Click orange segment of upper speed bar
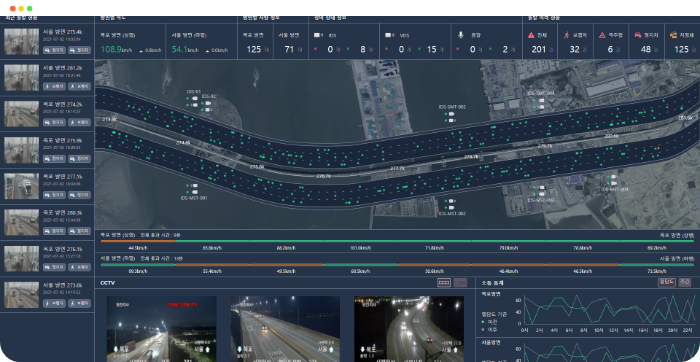The width and height of the screenshot is (700, 362). (138, 241)
